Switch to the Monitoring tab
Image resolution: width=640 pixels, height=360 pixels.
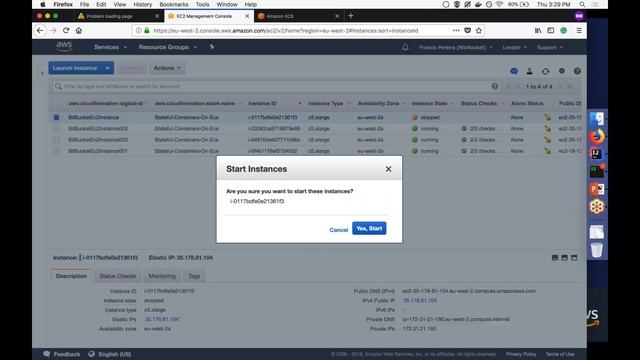pyautogui.click(x=162, y=276)
